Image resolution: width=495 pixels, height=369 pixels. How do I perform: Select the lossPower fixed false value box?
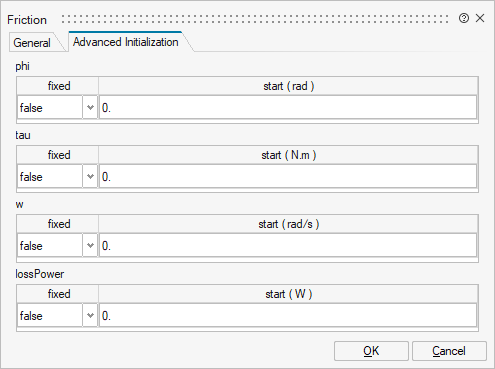[x=50, y=315]
